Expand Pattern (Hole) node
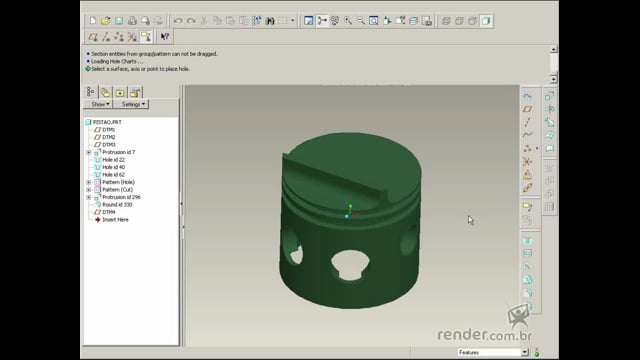Image resolution: width=640 pixels, height=360 pixels. pyautogui.click(x=89, y=182)
